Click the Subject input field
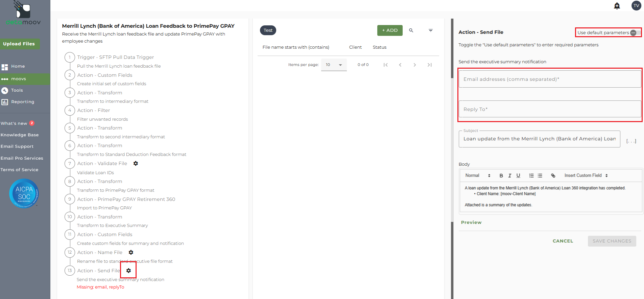The height and width of the screenshot is (299, 644). pos(539,139)
